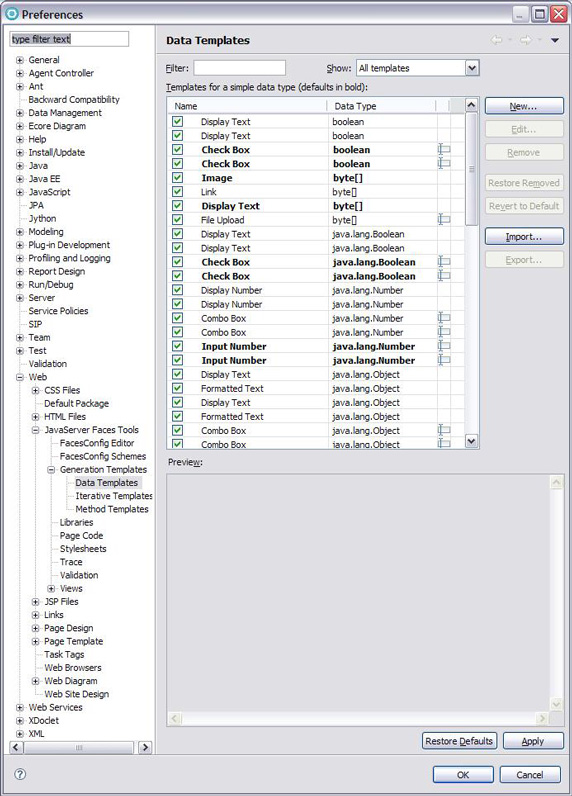Click the Revert to Default button
572x796 pixels.
(524, 206)
